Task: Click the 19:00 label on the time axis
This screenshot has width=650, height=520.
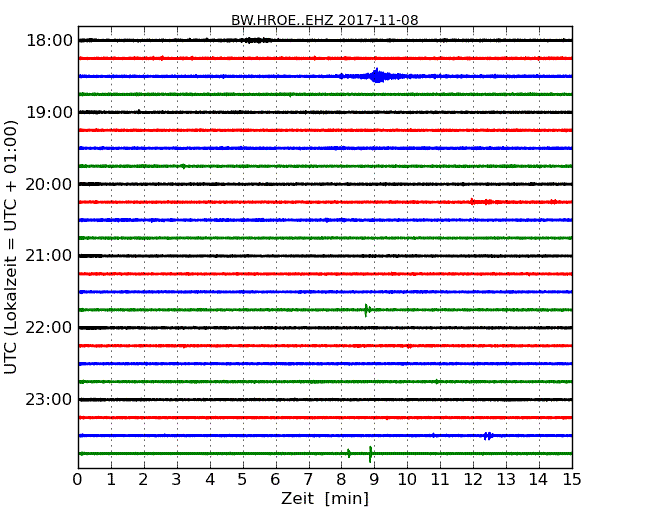Action: click(49, 112)
